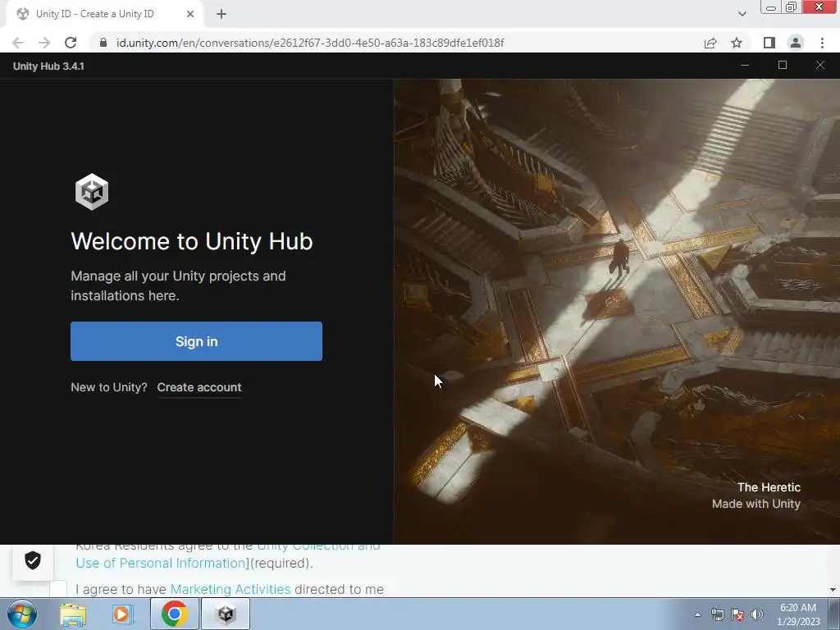Click The Heretic caption text

[769, 487]
